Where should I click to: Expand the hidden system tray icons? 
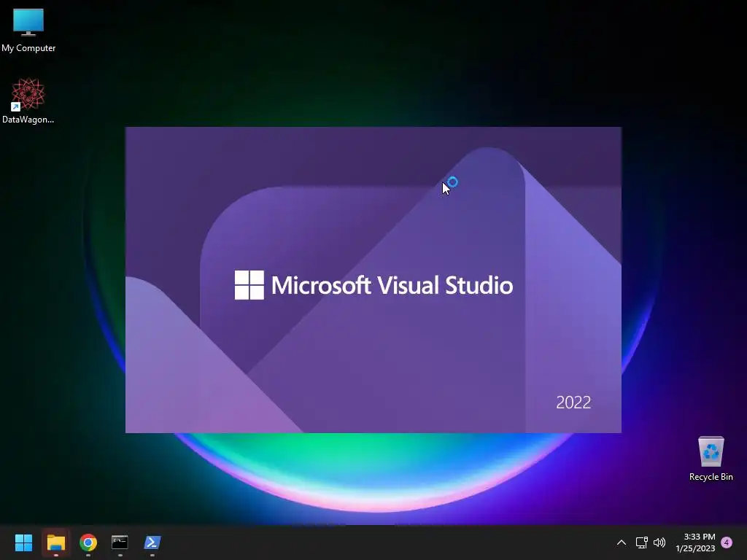pyautogui.click(x=622, y=542)
